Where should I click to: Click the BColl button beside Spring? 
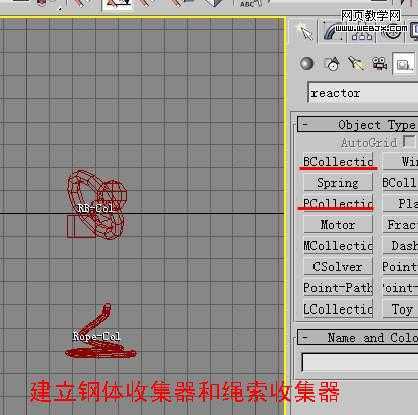click(x=400, y=183)
